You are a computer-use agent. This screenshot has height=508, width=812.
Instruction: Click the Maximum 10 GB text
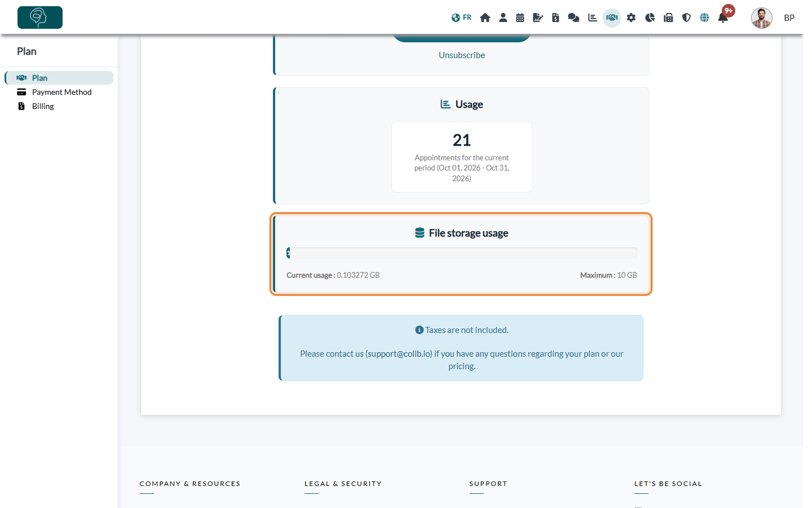(608, 275)
